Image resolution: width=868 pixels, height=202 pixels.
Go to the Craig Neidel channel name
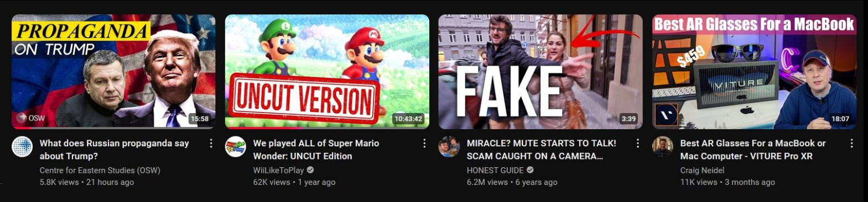pyautogui.click(x=702, y=171)
